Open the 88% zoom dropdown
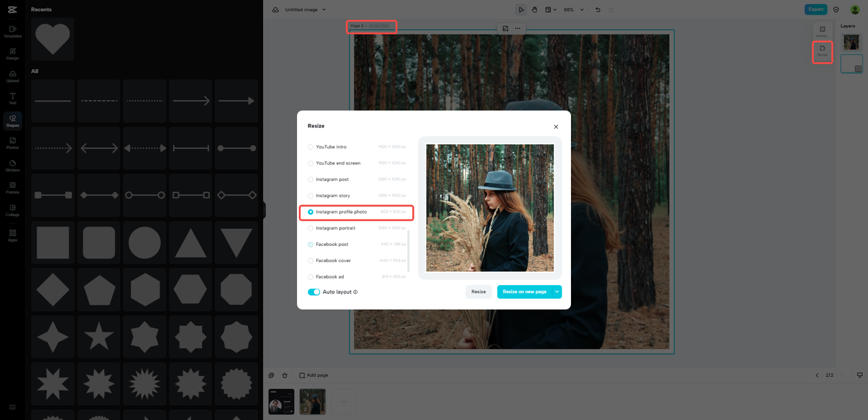Image resolution: width=868 pixels, height=420 pixels. (573, 9)
